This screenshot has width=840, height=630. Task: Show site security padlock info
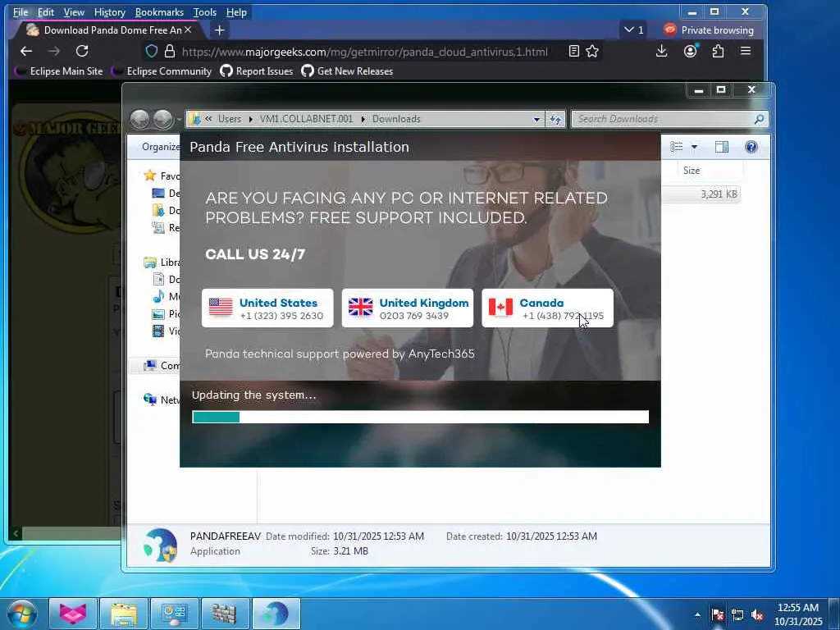(x=170, y=51)
